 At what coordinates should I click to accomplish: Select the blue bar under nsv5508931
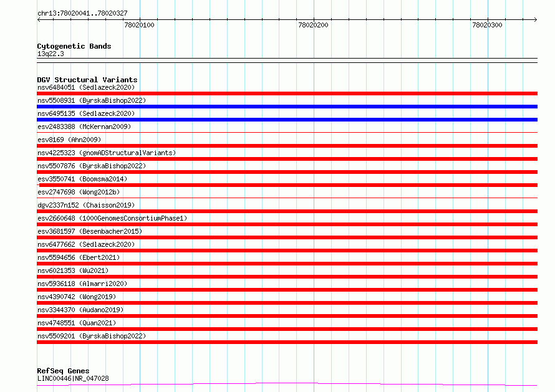click(287, 107)
